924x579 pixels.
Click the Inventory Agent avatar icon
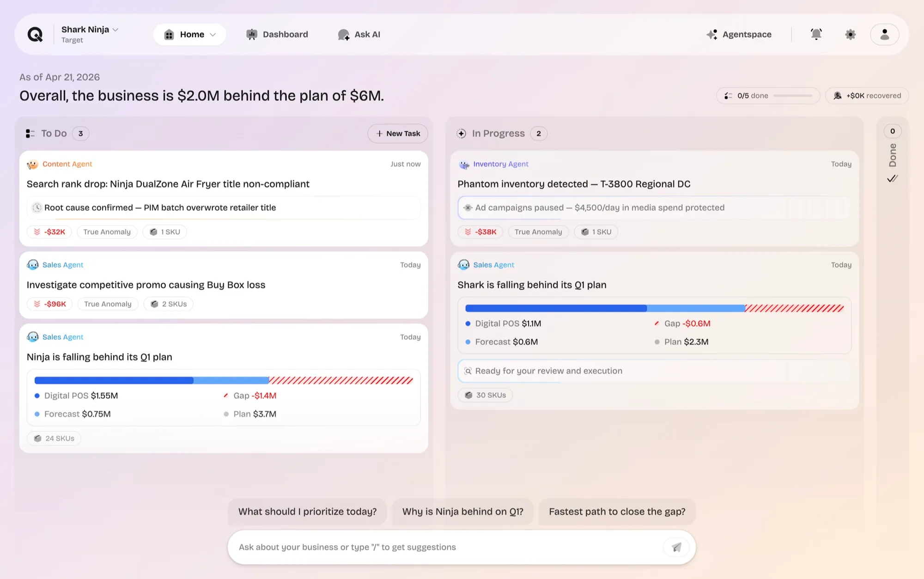[x=464, y=164]
